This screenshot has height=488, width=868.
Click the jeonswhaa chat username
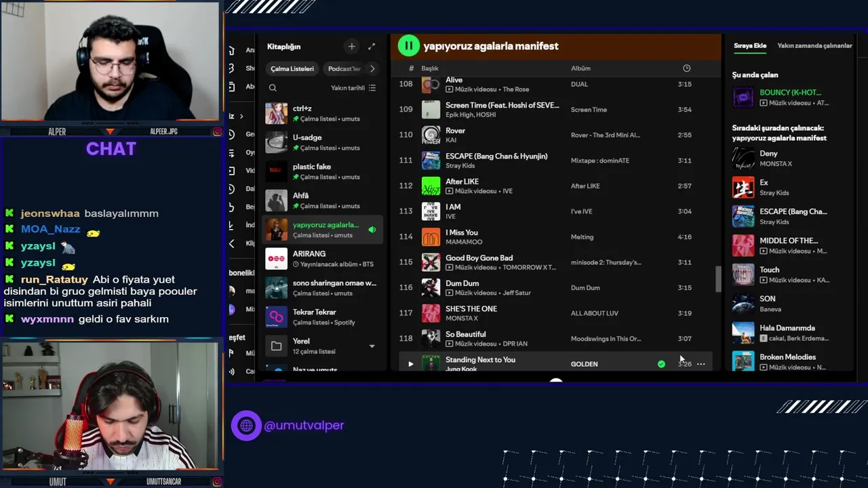tap(50, 213)
